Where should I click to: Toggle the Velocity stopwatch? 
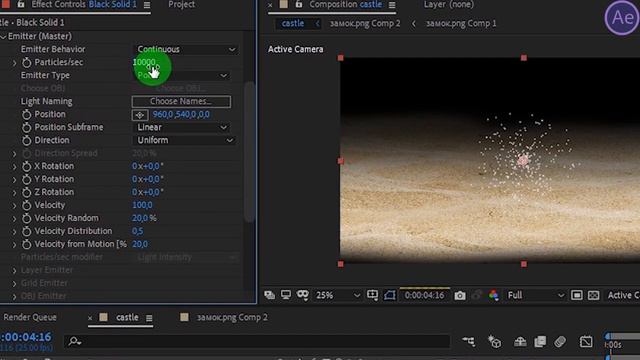pyautogui.click(x=27, y=205)
